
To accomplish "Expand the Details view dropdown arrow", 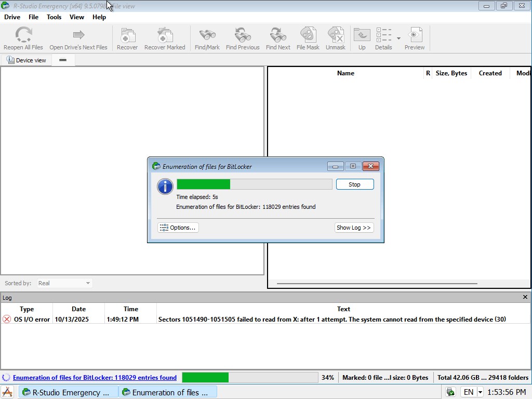I will tap(398, 38).
